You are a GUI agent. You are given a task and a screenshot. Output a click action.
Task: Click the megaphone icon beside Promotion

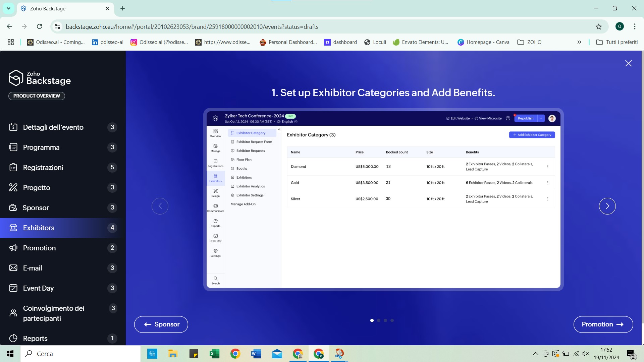(x=13, y=248)
